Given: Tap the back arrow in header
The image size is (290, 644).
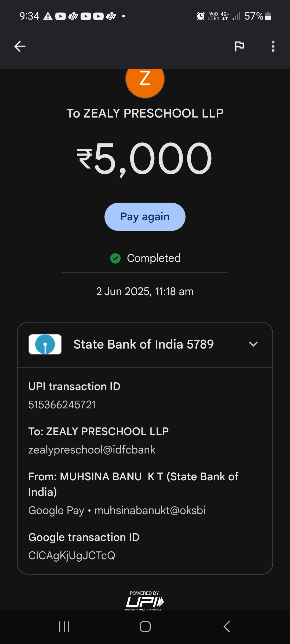Looking at the screenshot, I should coord(20,46).
